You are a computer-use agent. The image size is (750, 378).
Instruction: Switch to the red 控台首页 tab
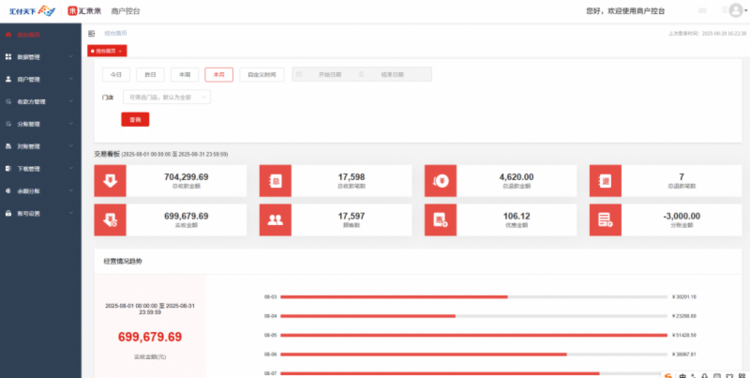point(107,51)
